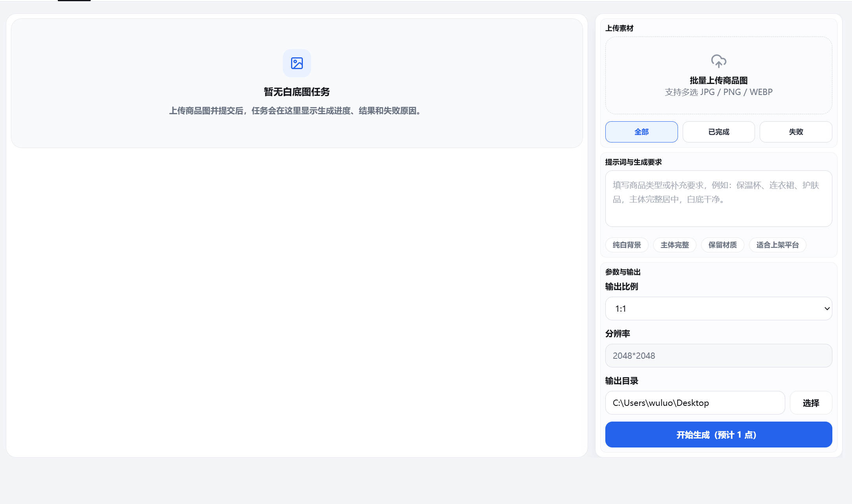
Task: Click the output directory path field
Action: click(695, 403)
